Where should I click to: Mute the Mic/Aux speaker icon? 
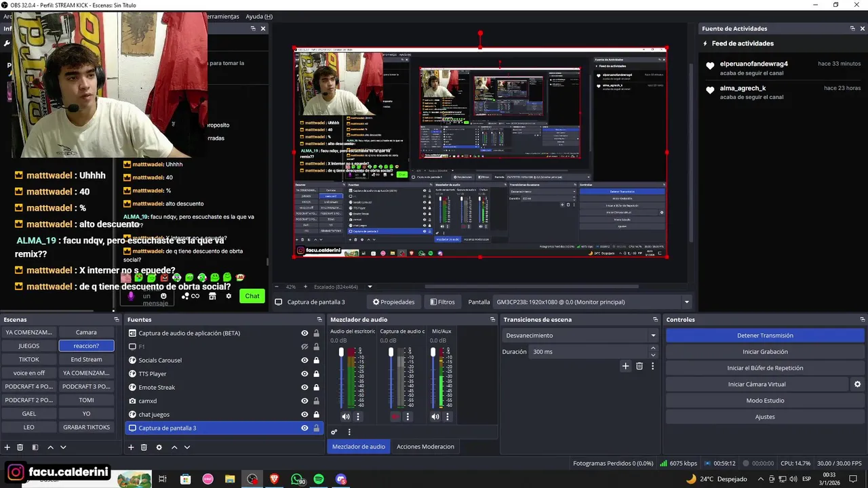click(435, 417)
